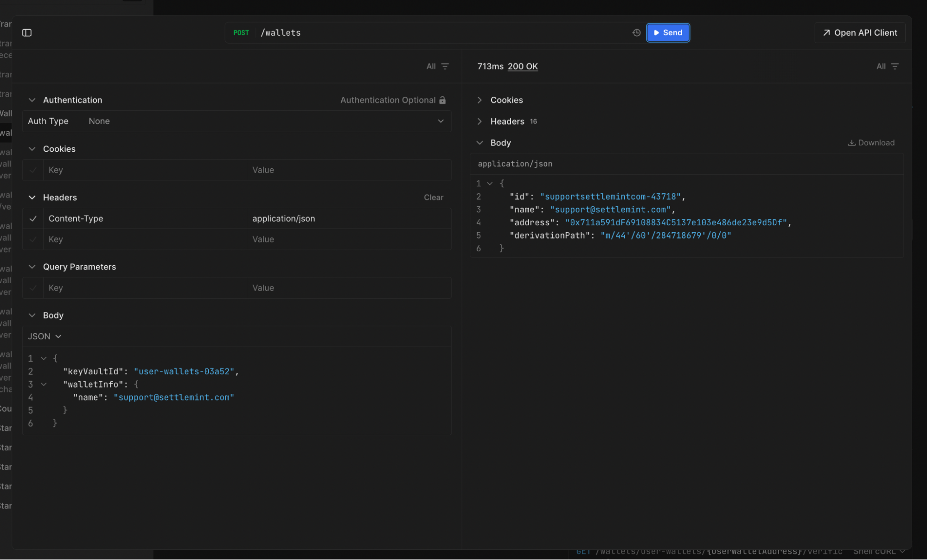Click the POST method label
This screenshot has height=560, width=927.
tap(241, 32)
